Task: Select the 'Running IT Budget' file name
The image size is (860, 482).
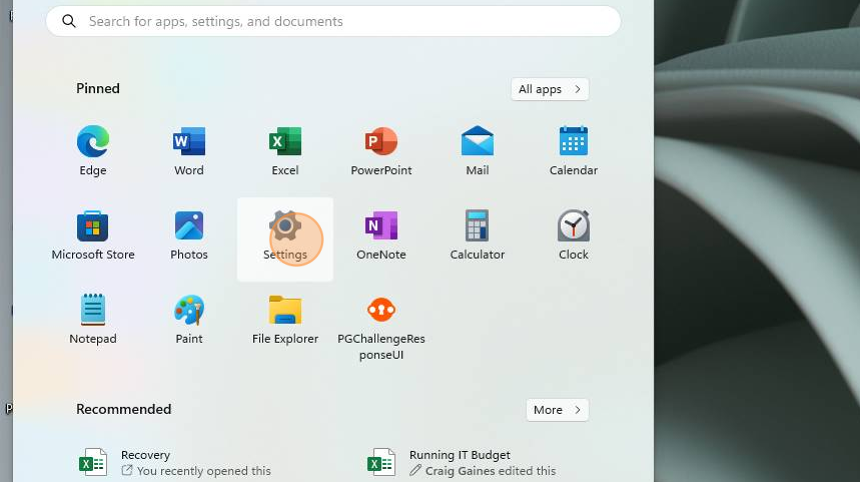Action: [460, 455]
